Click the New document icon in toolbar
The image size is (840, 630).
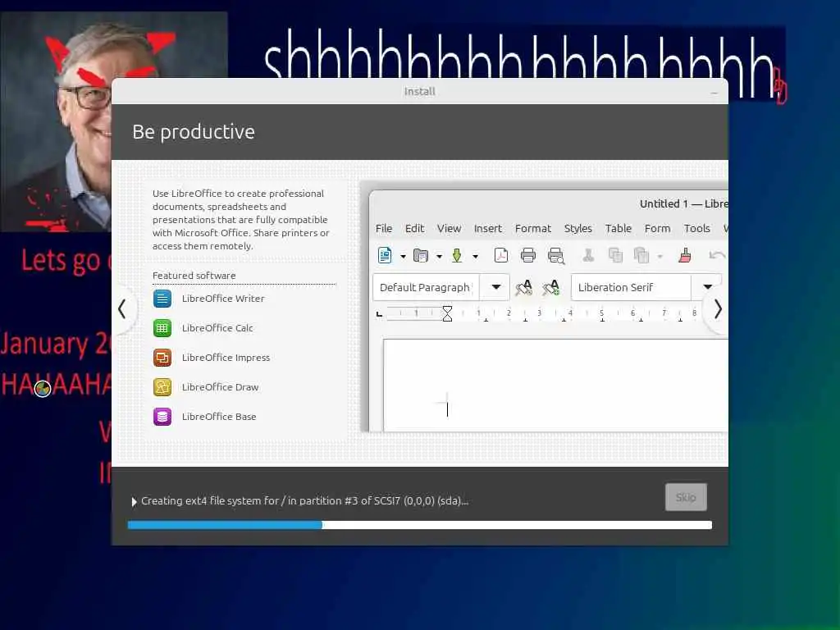[385, 256]
